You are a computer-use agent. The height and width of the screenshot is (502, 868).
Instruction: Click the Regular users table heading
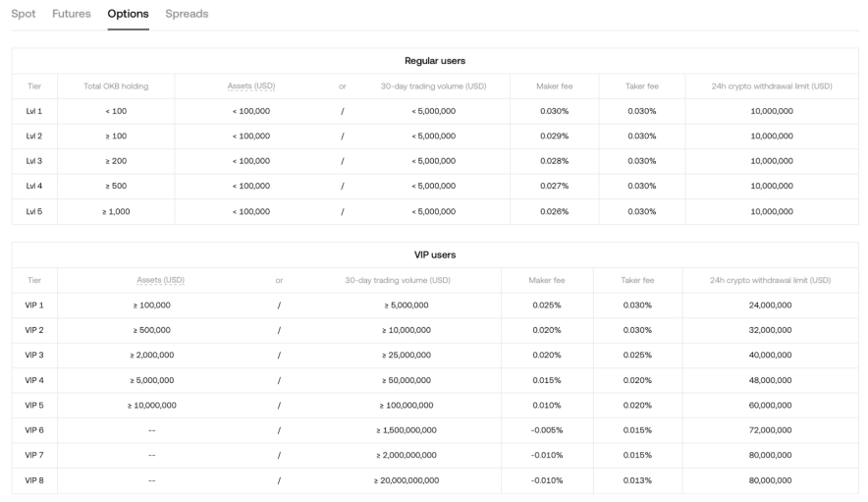tap(435, 61)
